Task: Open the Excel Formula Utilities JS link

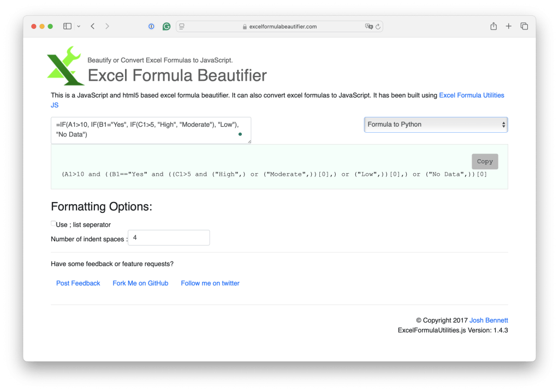Action: pyautogui.click(x=471, y=95)
